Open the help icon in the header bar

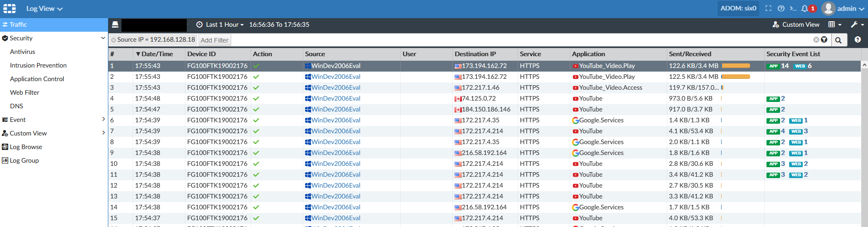pos(781,8)
